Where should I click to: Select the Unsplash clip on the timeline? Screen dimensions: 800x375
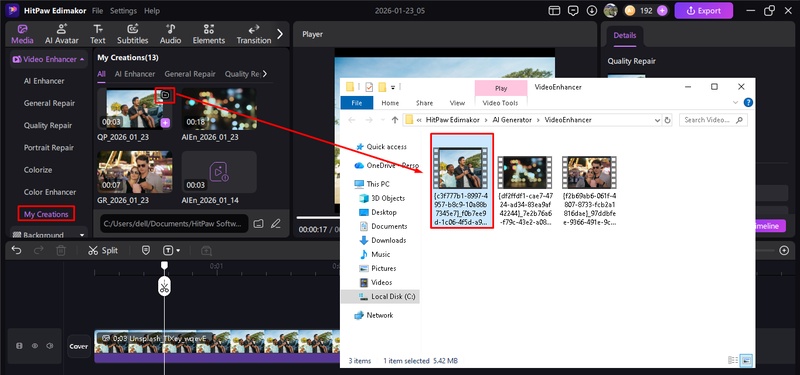217,346
